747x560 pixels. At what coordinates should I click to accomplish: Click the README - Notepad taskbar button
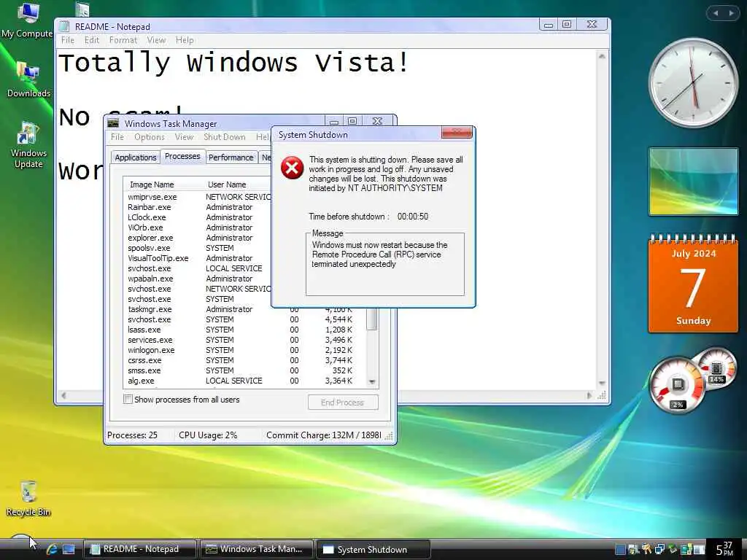(x=140, y=549)
